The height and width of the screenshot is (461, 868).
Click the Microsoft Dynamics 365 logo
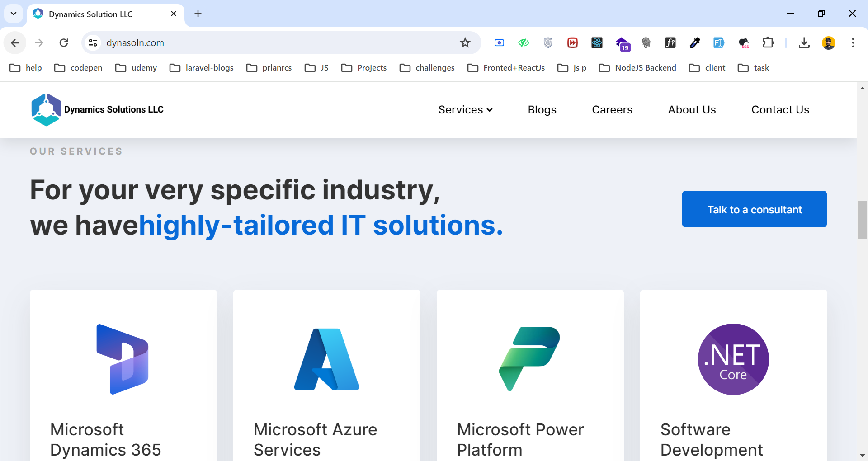tap(123, 359)
